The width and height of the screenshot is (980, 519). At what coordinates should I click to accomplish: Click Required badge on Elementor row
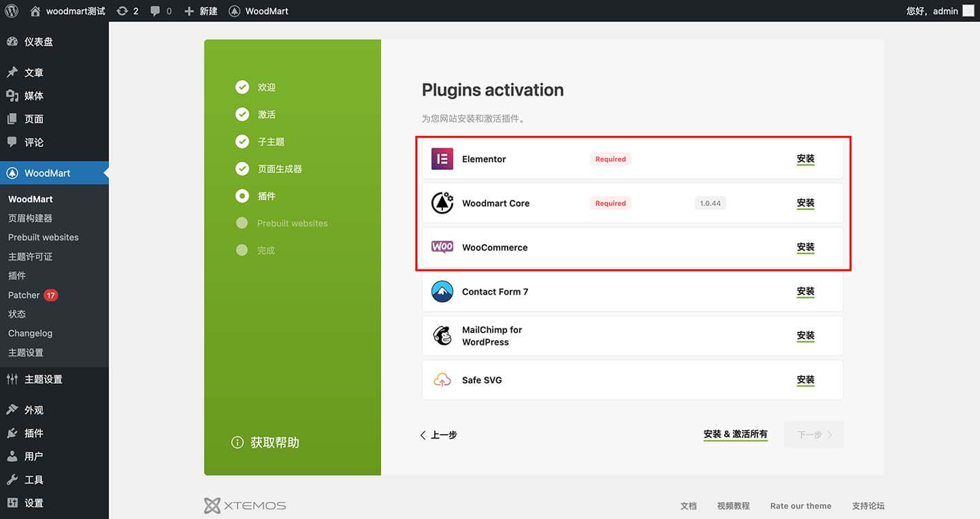(x=610, y=159)
